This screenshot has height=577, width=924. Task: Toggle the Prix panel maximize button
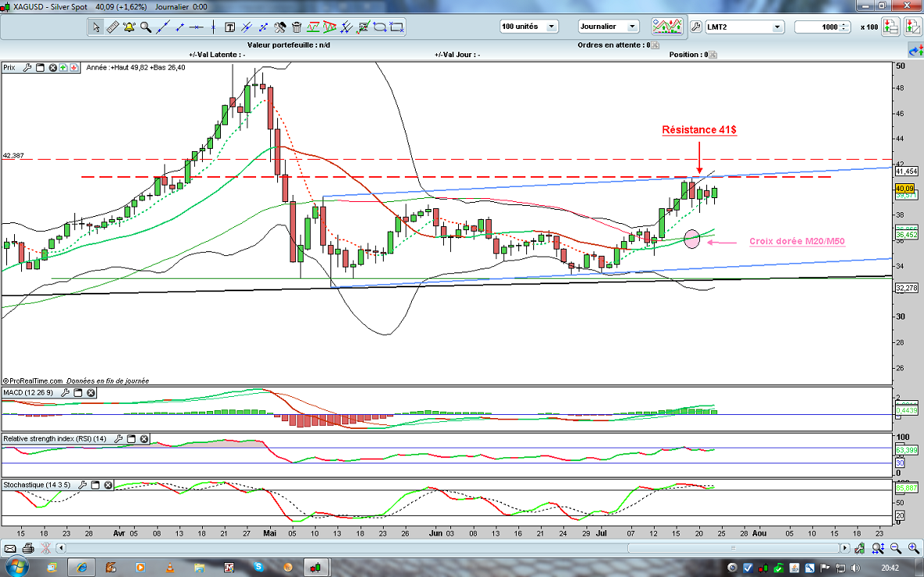(x=40, y=68)
